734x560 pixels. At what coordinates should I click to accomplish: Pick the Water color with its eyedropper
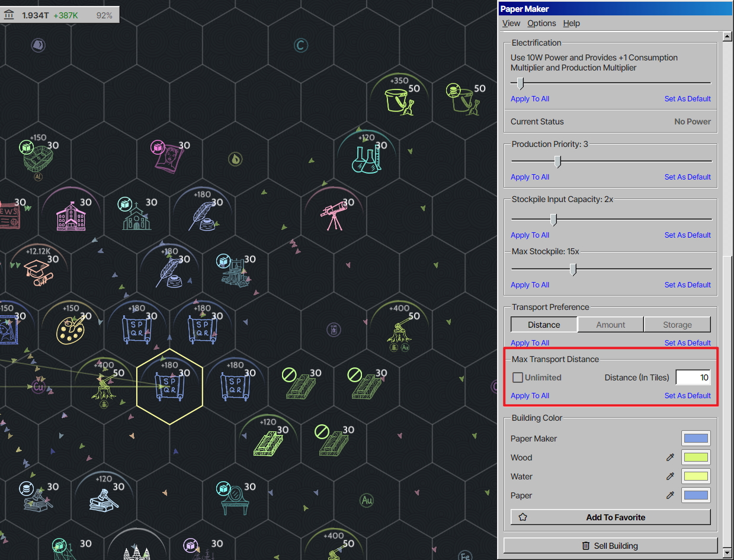[670, 476]
